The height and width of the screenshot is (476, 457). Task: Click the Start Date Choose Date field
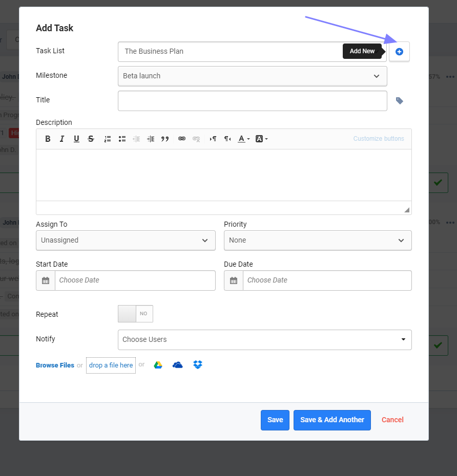[135, 280]
